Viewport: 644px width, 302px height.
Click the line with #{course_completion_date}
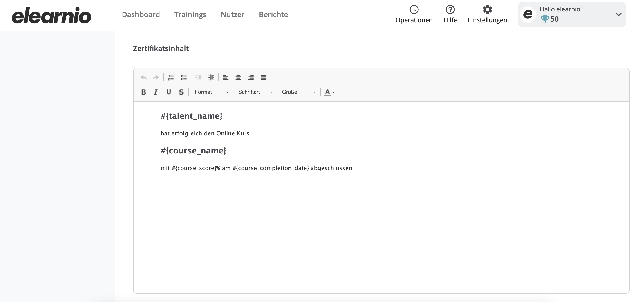point(257,168)
